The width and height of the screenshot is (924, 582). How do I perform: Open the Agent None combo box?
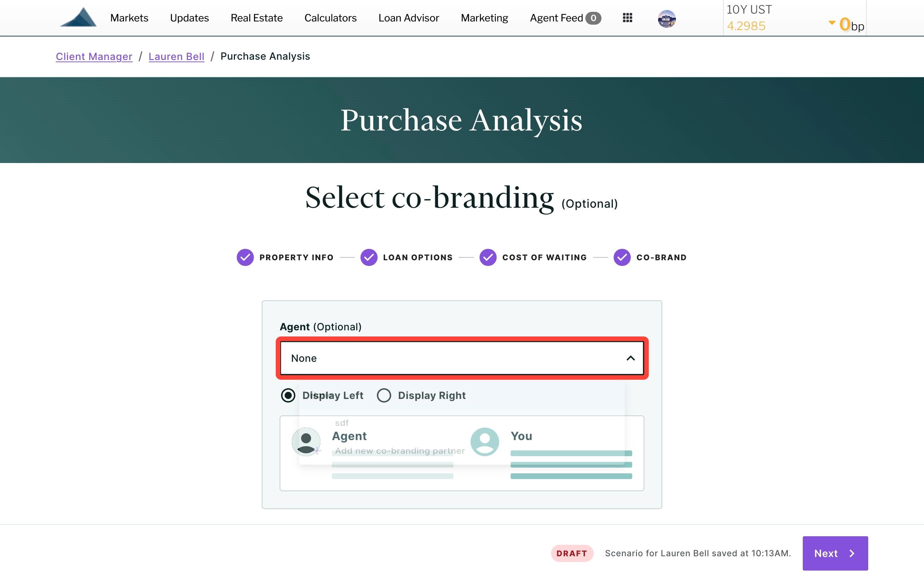click(462, 358)
